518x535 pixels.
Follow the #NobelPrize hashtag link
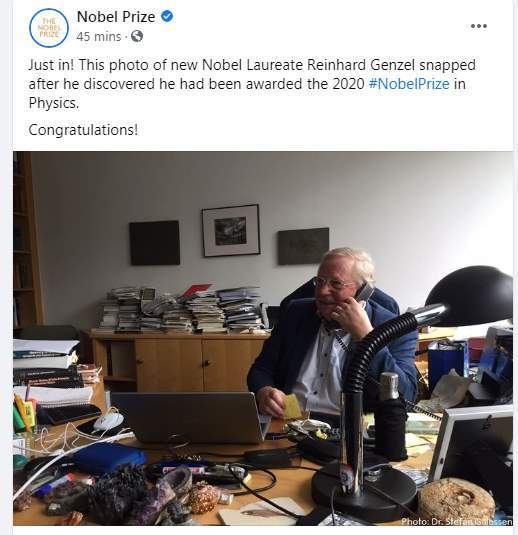pos(409,84)
